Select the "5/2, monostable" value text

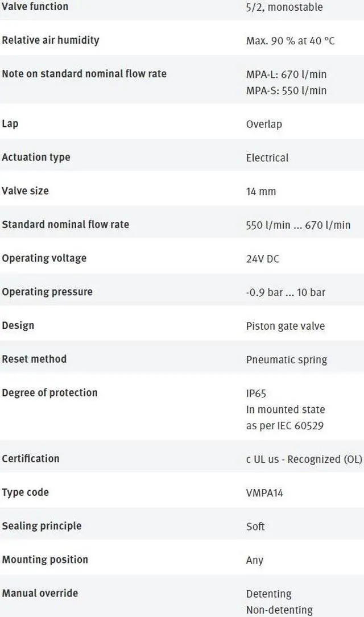284,7
